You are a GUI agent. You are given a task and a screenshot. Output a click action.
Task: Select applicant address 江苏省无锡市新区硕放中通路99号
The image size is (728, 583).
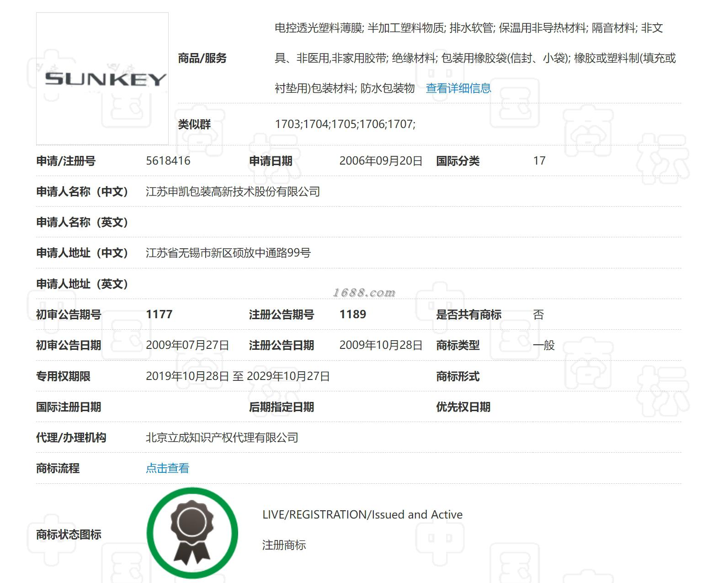(228, 253)
